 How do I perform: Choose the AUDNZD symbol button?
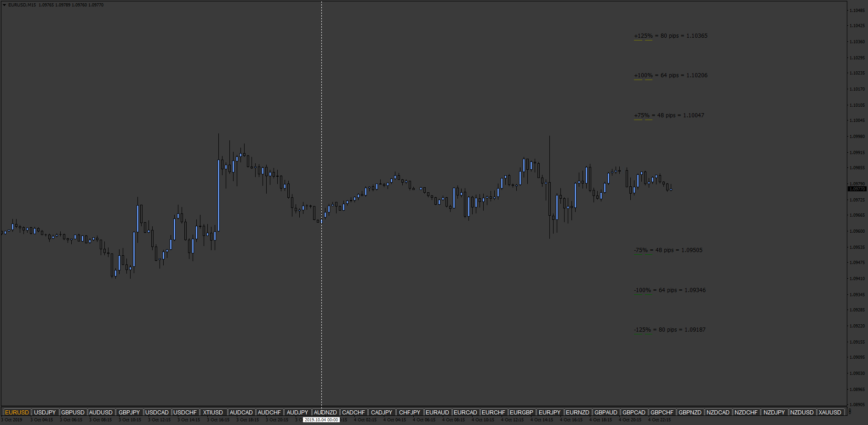coord(325,413)
